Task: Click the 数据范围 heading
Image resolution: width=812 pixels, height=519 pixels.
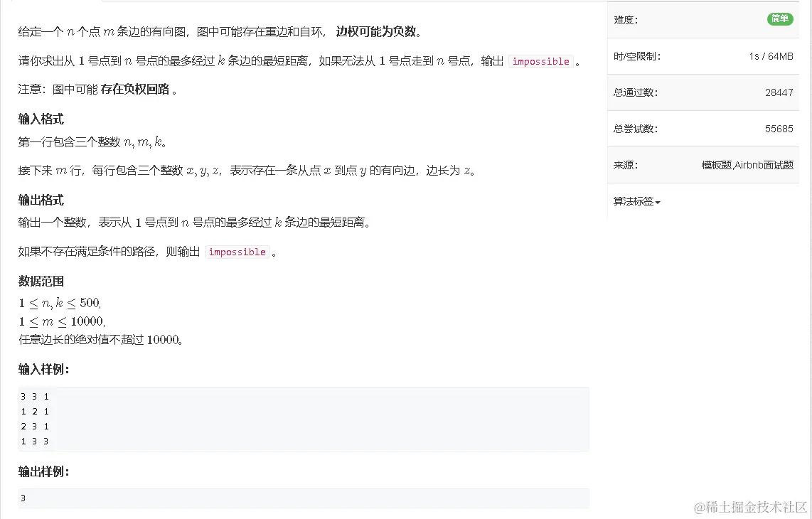Action: pos(41,282)
